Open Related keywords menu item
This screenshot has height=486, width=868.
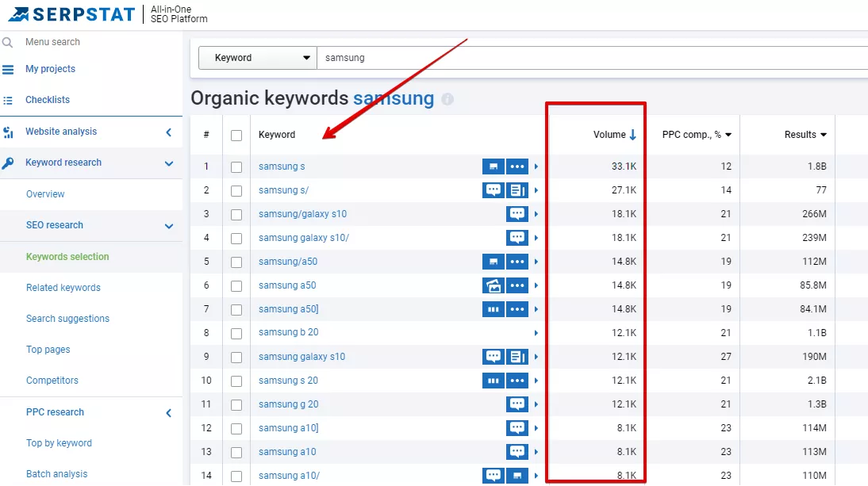63,288
